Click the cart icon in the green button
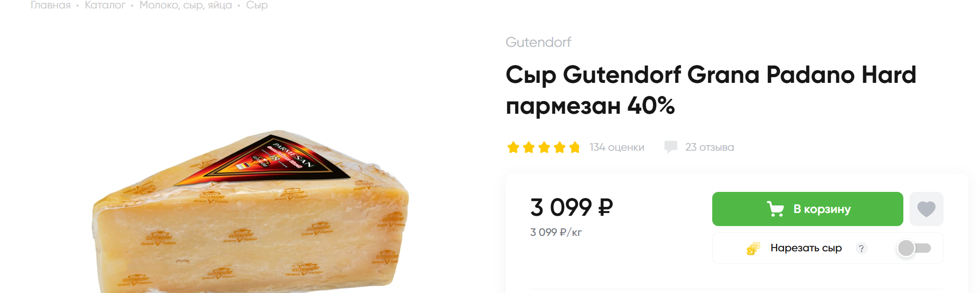 click(775, 209)
